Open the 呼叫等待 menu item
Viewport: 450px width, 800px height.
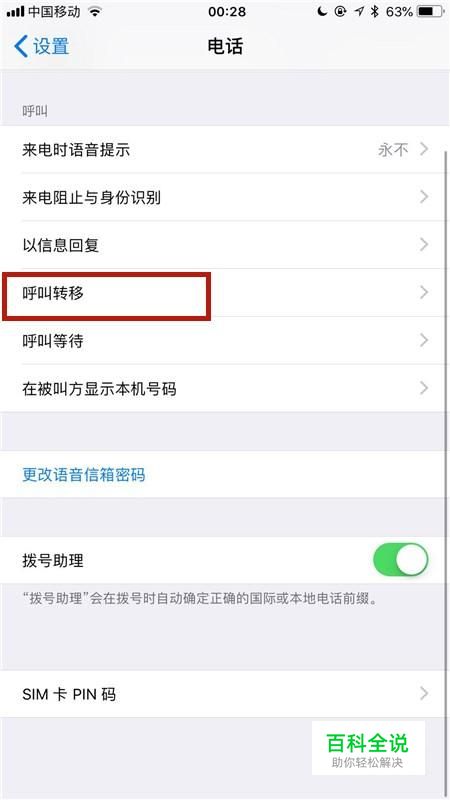(225, 341)
